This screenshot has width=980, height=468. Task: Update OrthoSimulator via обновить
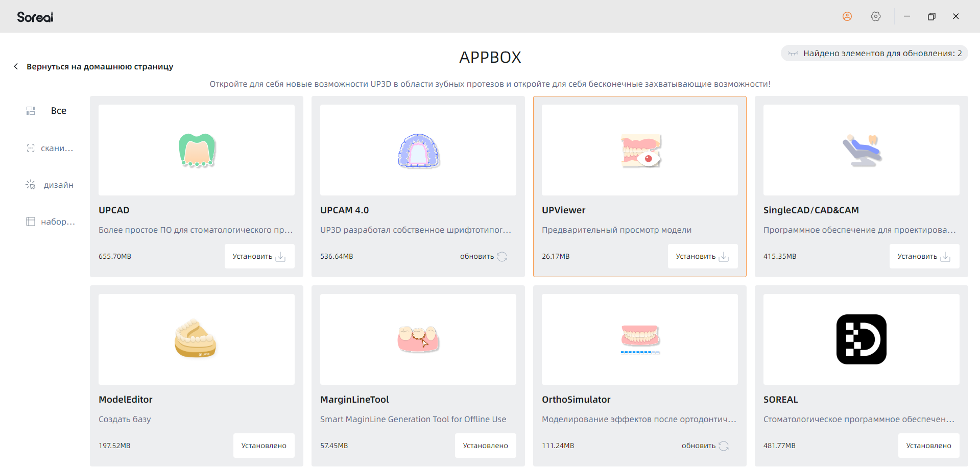pyautogui.click(x=705, y=446)
